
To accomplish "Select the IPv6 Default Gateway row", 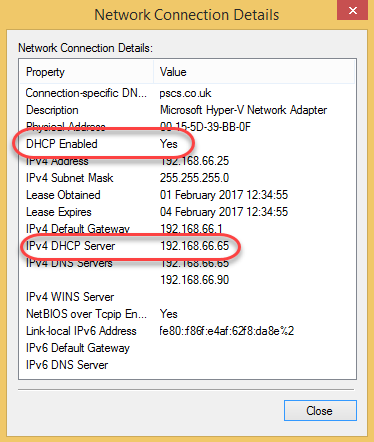I will coord(187,348).
